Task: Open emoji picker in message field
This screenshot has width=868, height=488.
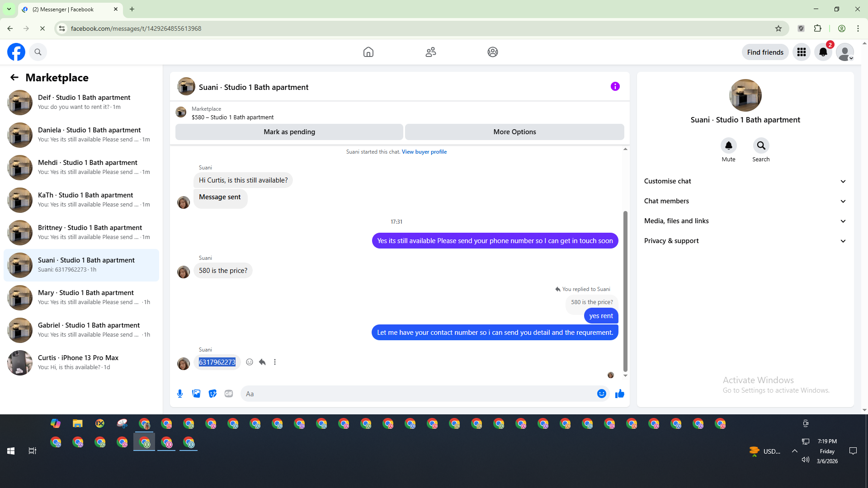Action: (601, 394)
